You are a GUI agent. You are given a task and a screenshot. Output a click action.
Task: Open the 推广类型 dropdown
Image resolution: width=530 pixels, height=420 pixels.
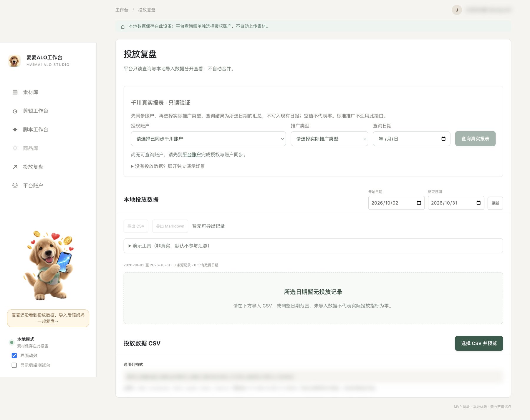[x=329, y=139]
